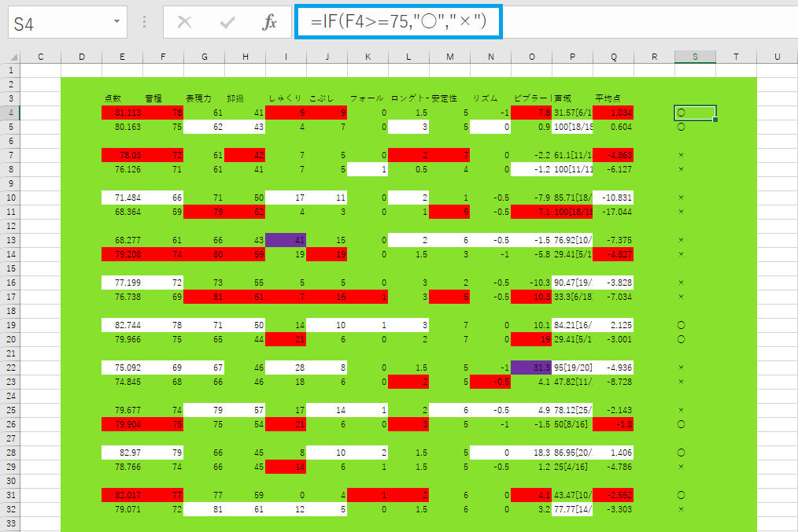Select column H header
Image resolution: width=798 pixels, height=532 pixels.
(x=246, y=57)
